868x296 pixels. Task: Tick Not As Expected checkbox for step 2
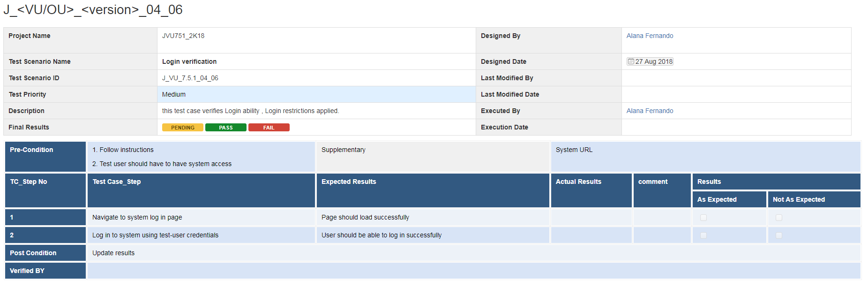(x=779, y=235)
